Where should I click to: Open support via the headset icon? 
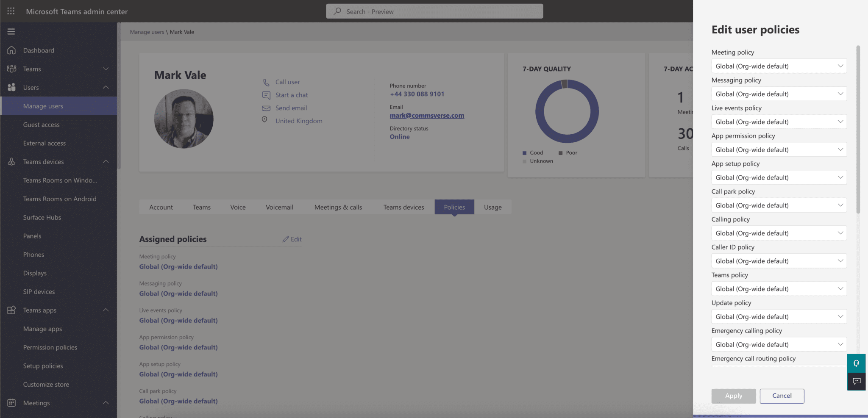click(856, 363)
